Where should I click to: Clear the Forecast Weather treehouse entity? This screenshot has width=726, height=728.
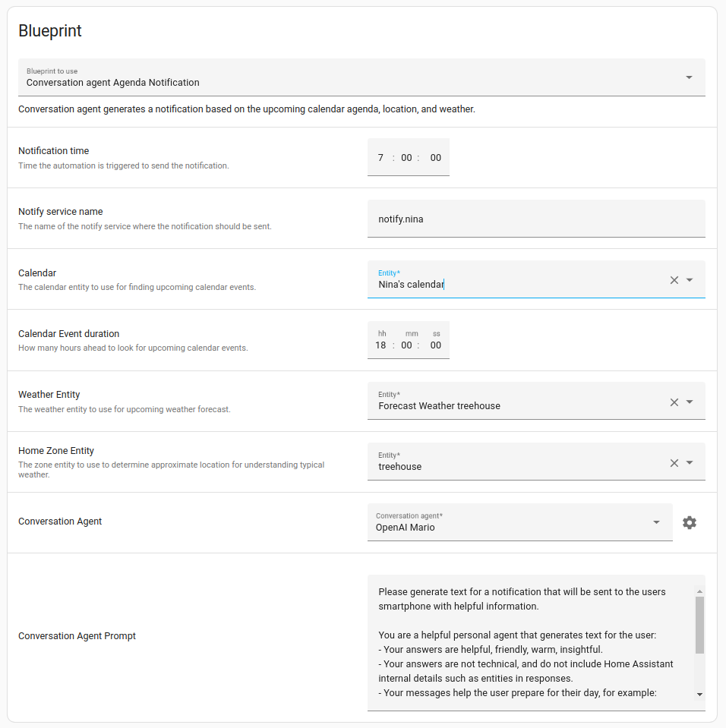point(674,402)
